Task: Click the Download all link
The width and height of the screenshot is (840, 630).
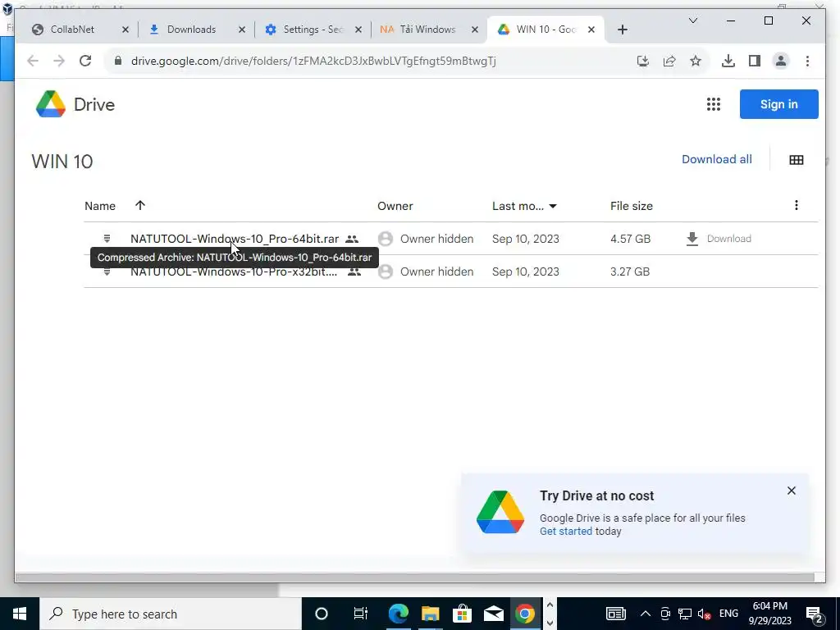Action: coord(717,159)
